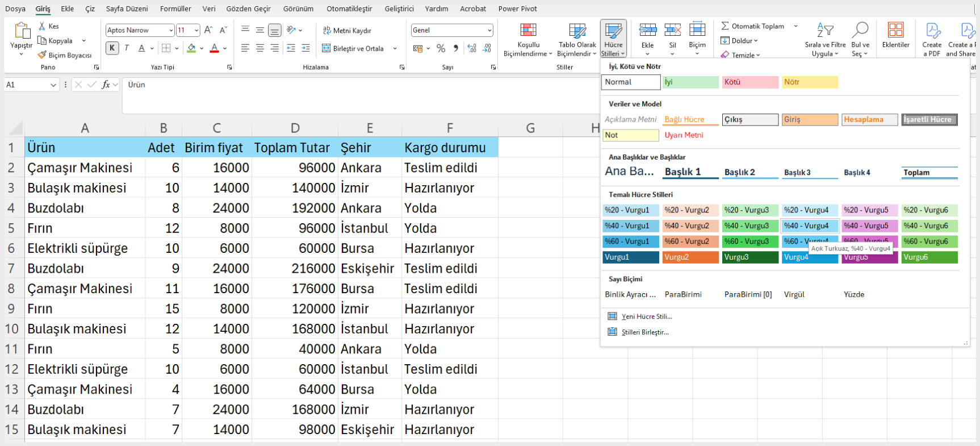Open the Dosya menu
Viewport: 980px width, 446px height.
(15, 9)
